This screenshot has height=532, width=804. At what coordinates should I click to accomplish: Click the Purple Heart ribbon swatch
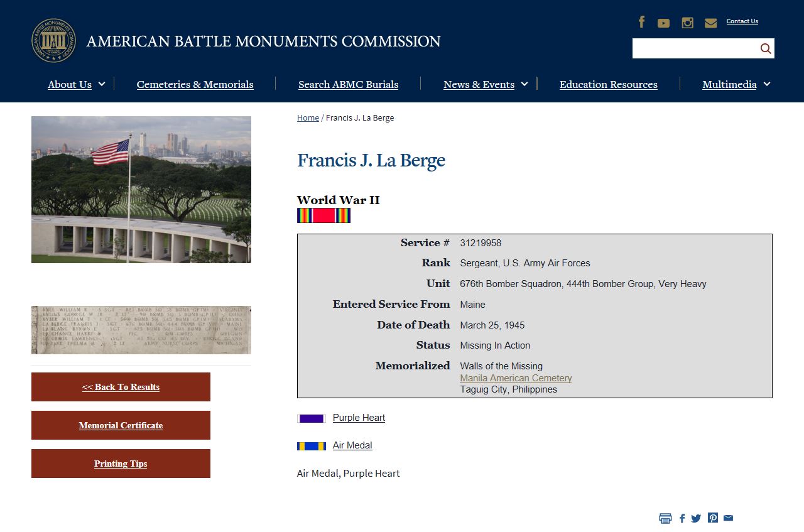312,418
